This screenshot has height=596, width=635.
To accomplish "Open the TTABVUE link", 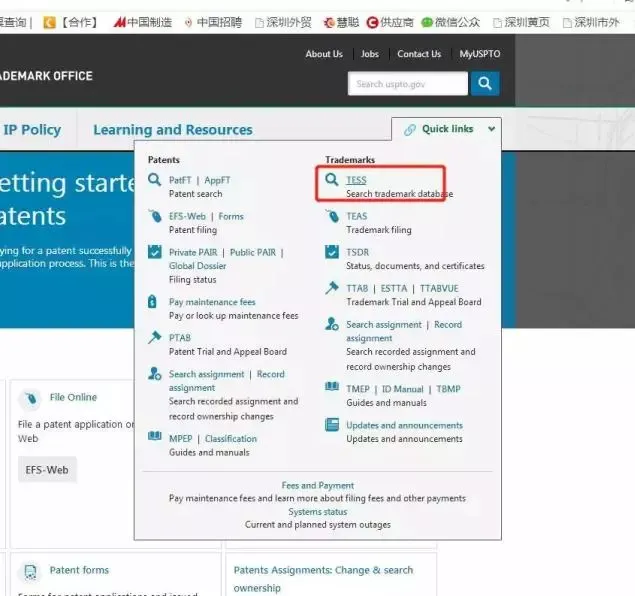I will (439, 288).
